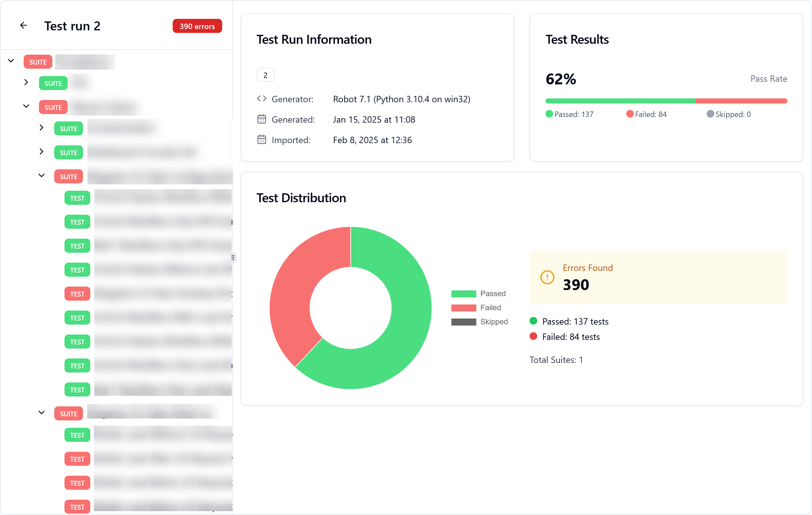Screen dimensions: 812x515
Task: Click the code brackets Generator icon
Action: pyautogui.click(x=262, y=99)
